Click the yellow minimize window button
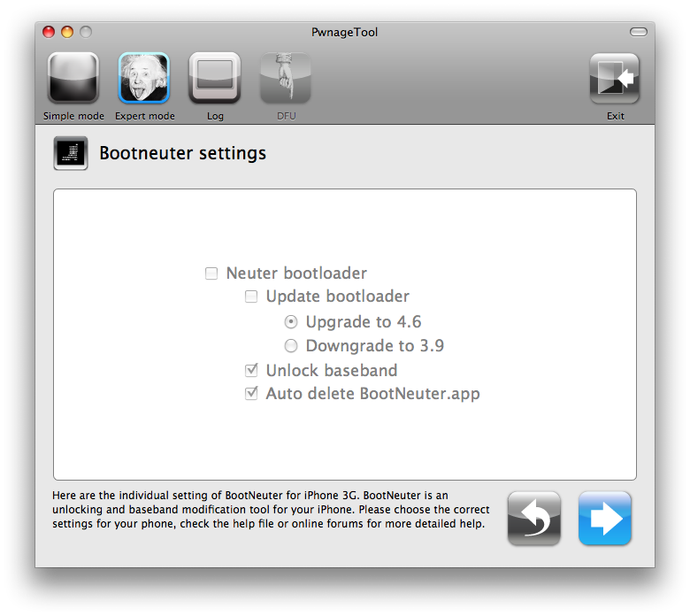 click(67, 32)
